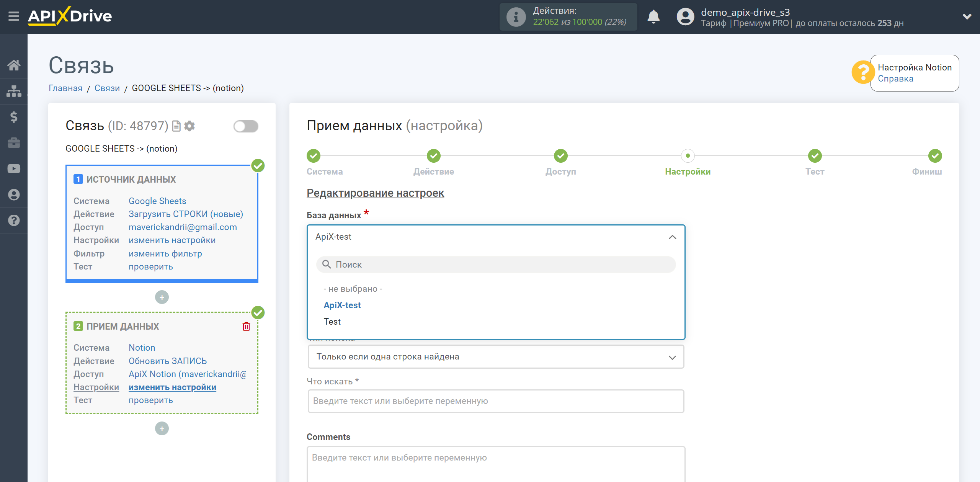The width and height of the screenshot is (980, 482).
Task: Select Test database option
Action: tap(332, 322)
